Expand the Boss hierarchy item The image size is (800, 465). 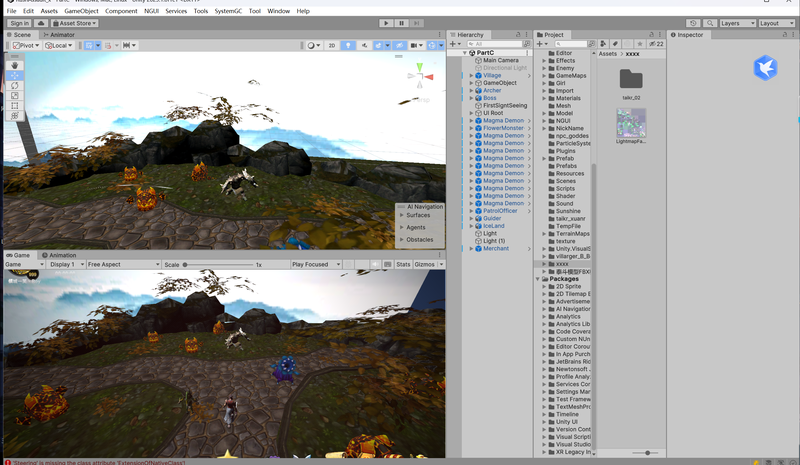[x=471, y=98]
